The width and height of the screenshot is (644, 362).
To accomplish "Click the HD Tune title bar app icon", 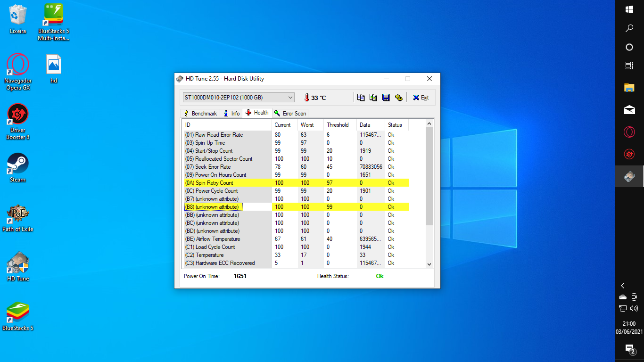I will click(x=180, y=79).
